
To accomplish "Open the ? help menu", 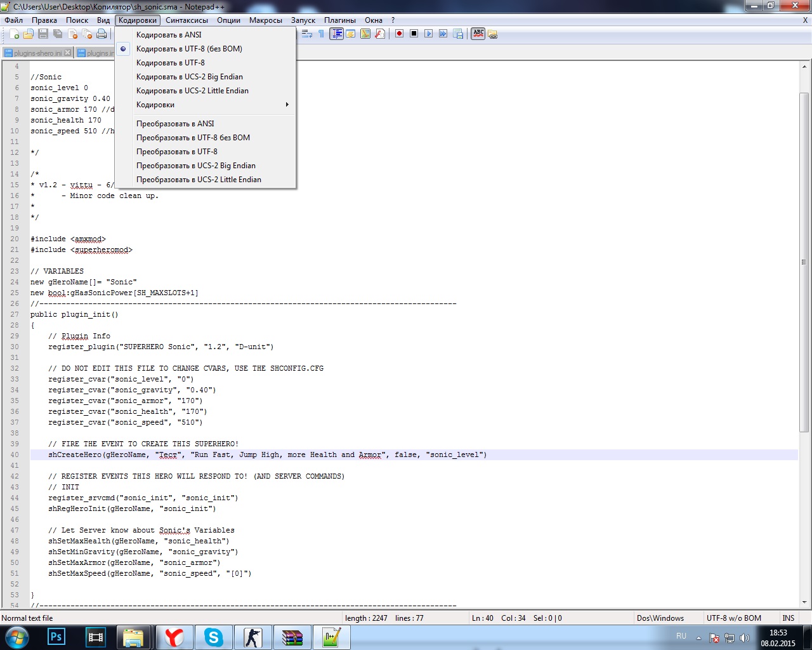I will 393,20.
